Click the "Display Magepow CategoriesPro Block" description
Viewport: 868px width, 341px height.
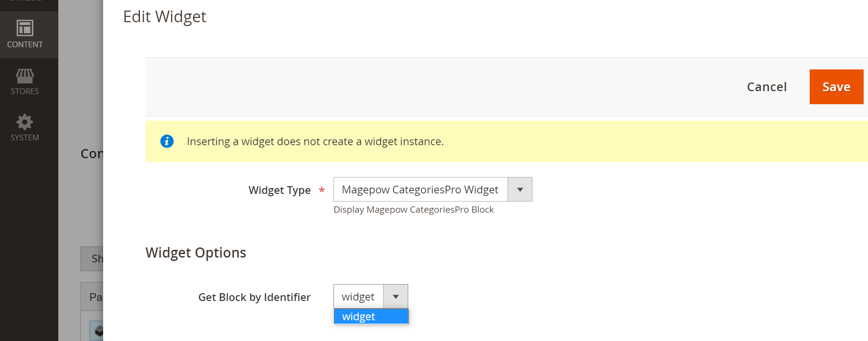point(413,210)
